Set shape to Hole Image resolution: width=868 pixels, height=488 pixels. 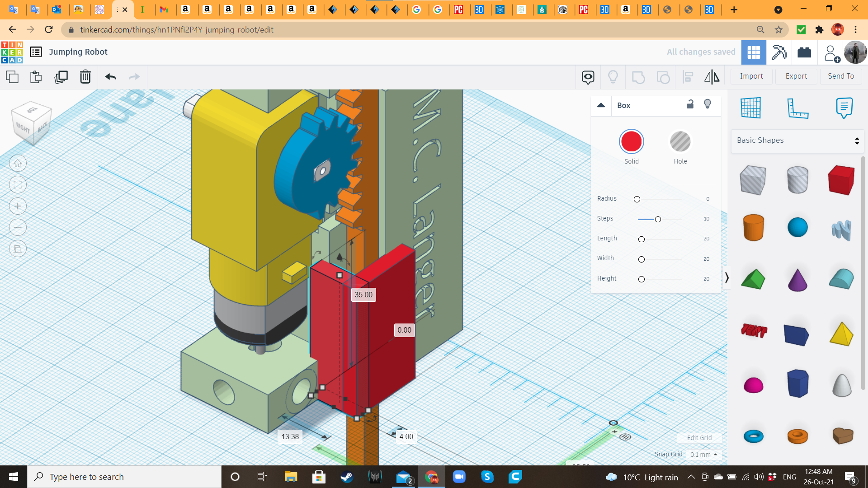680,142
